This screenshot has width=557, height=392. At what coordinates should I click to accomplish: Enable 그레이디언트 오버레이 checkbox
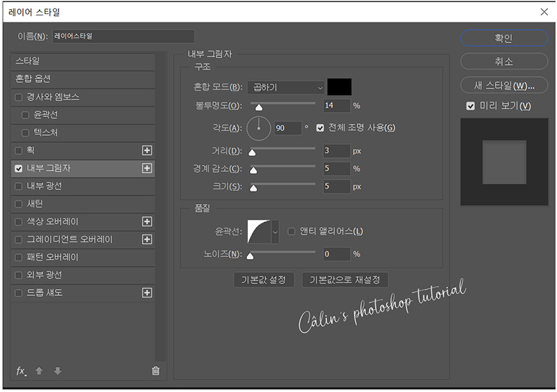point(19,240)
